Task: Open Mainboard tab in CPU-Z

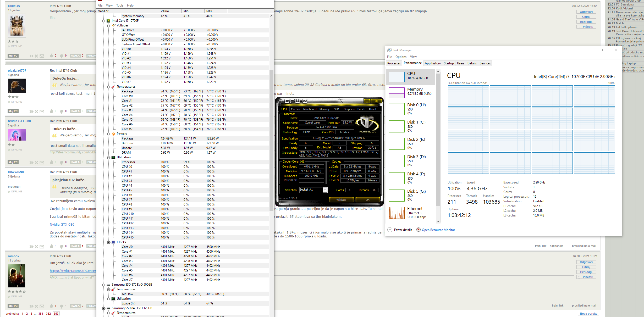Action: point(310,109)
